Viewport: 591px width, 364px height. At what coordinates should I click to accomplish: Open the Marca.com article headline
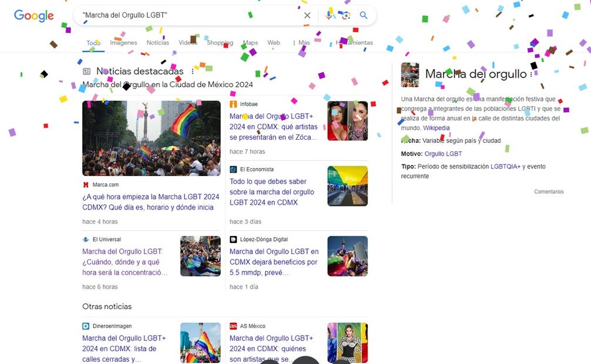coord(150,202)
